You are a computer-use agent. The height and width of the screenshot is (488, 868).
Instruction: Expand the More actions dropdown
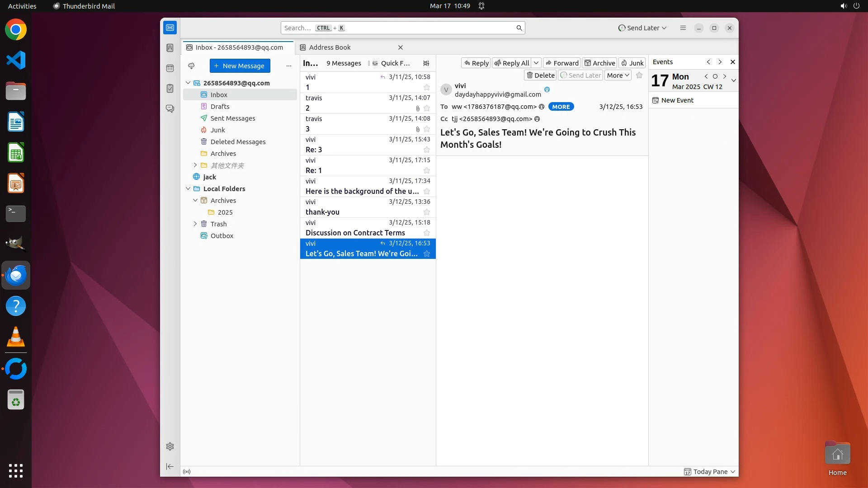618,75
